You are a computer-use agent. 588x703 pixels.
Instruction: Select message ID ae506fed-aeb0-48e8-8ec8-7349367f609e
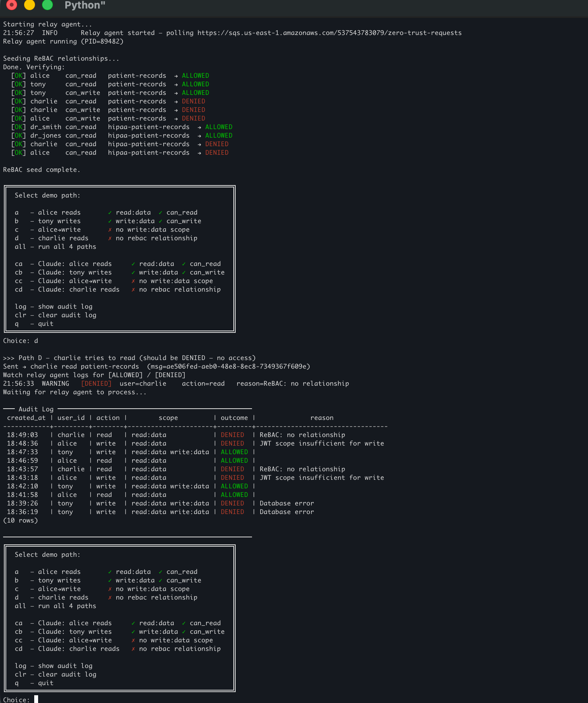tap(236, 367)
